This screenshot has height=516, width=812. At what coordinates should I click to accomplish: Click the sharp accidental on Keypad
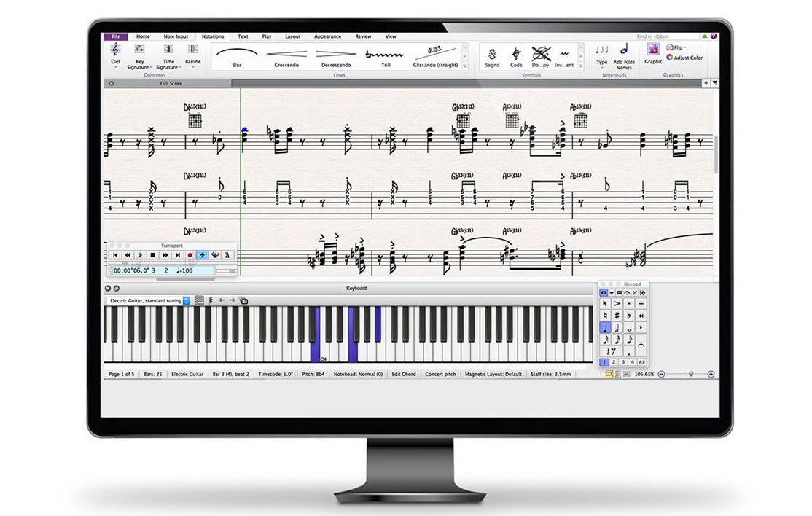pyautogui.click(x=617, y=316)
